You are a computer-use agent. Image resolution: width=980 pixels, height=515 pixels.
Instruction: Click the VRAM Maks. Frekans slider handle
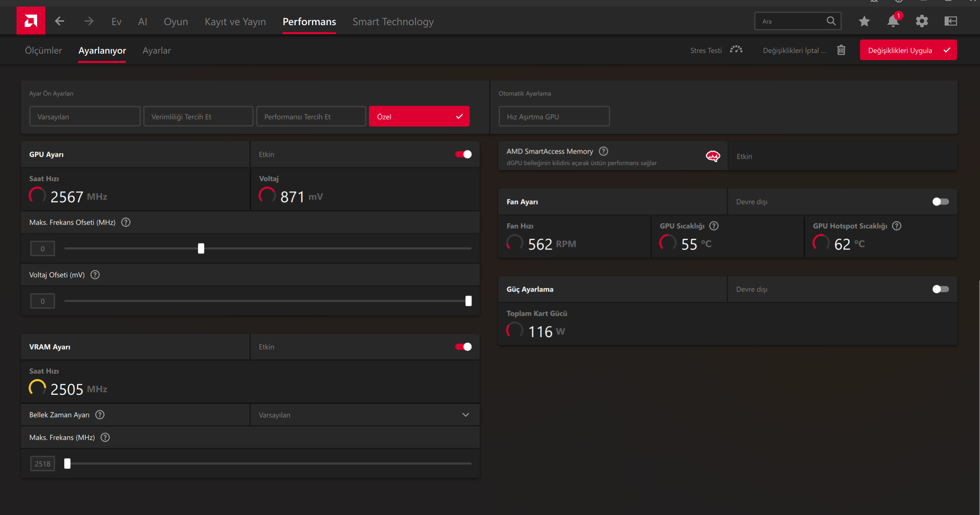[68, 464]
